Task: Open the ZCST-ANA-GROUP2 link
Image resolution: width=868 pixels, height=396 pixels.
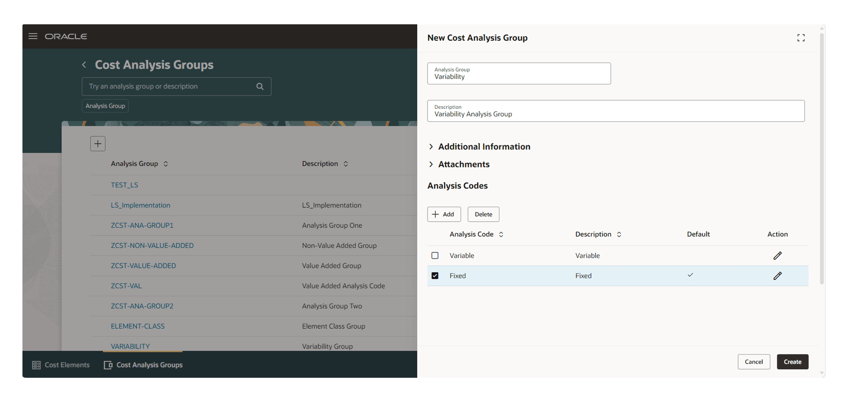Action: tap(142, 306)
